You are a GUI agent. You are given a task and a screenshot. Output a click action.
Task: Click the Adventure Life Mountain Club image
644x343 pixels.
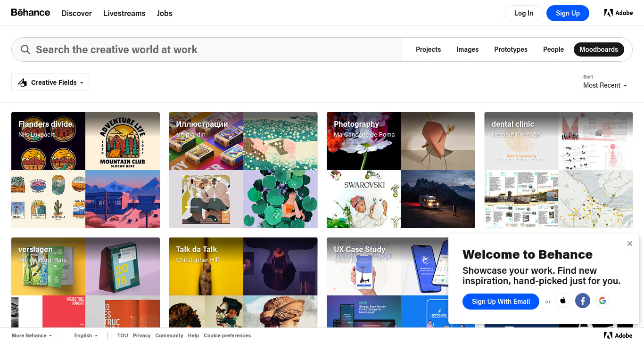pyautogui.click(x=123, y=141)
